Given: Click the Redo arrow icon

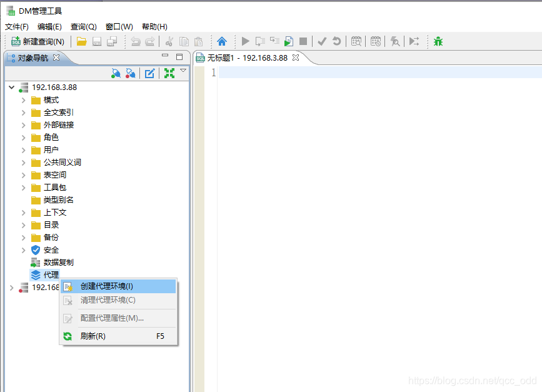Looking at the screenshot, I should pyautogui.click(x=150, y=42).
